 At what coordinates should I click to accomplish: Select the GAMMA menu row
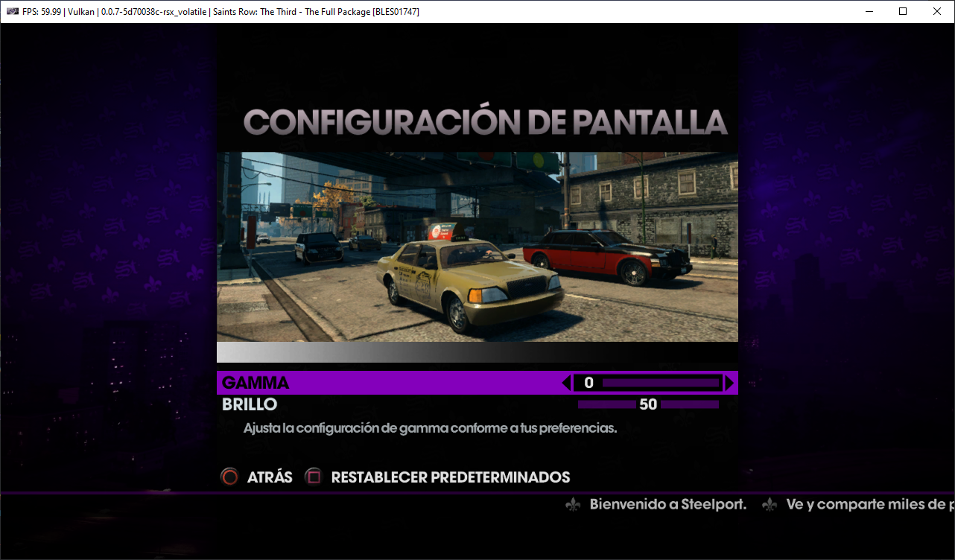point(477,383)
